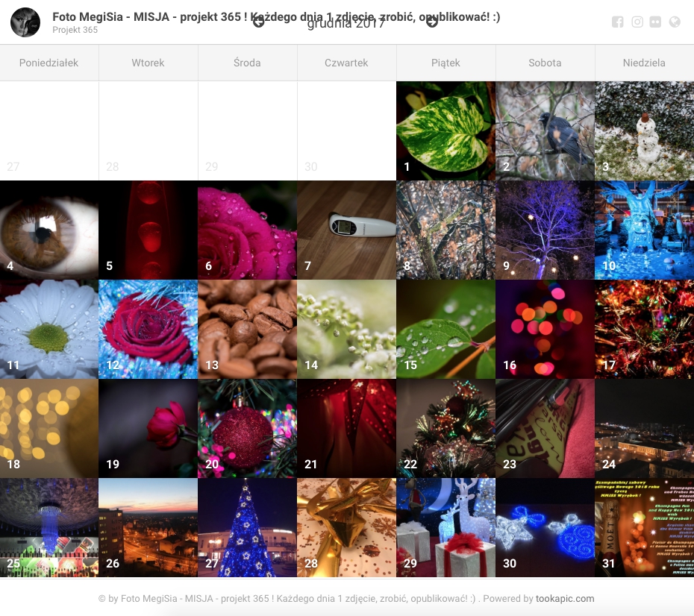Open the December 3 snowman photo

coord(644,131)
